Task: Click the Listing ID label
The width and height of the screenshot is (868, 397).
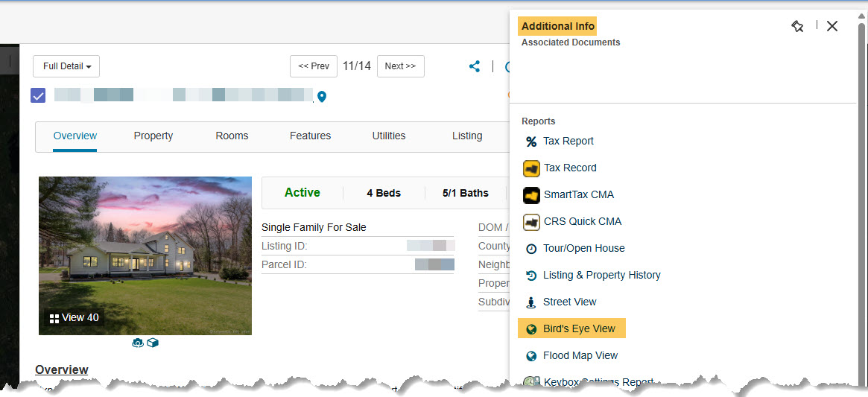Action: [284, 246]
